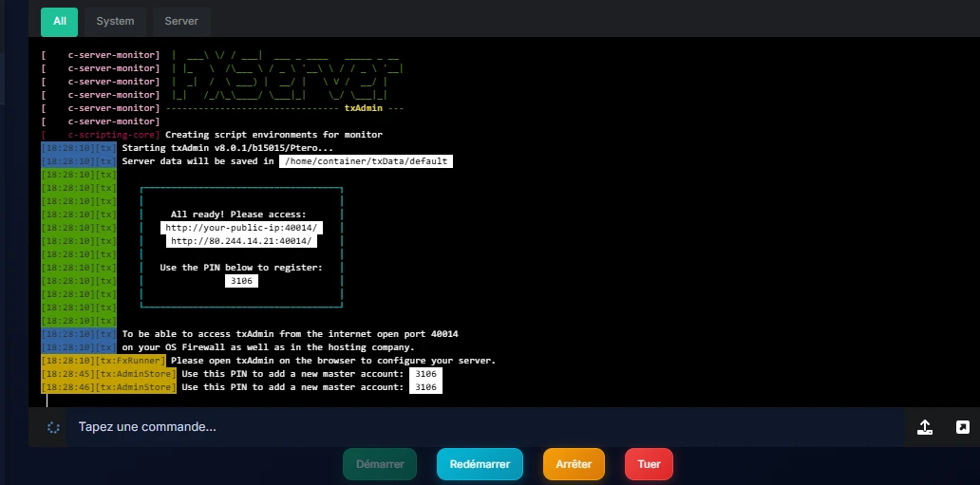
Task: Switch to the System tab
Action: pyautogui.click(x=115, y=22)
